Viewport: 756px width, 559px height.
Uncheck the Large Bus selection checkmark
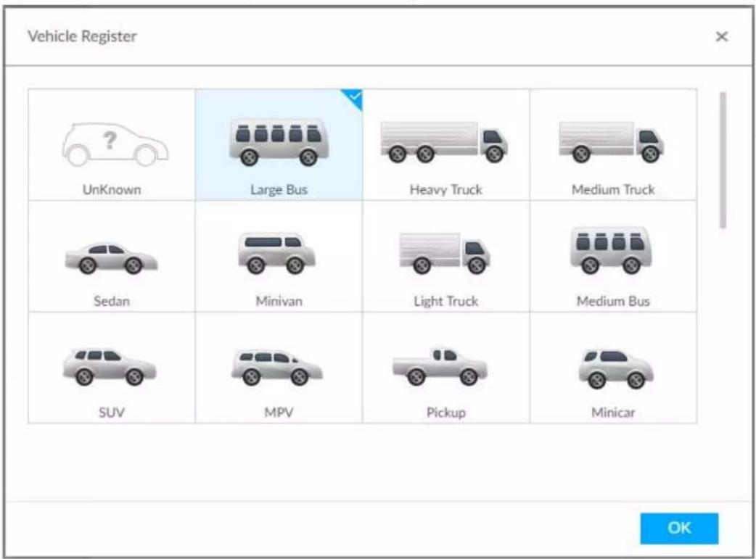click(x=355, y=97)
